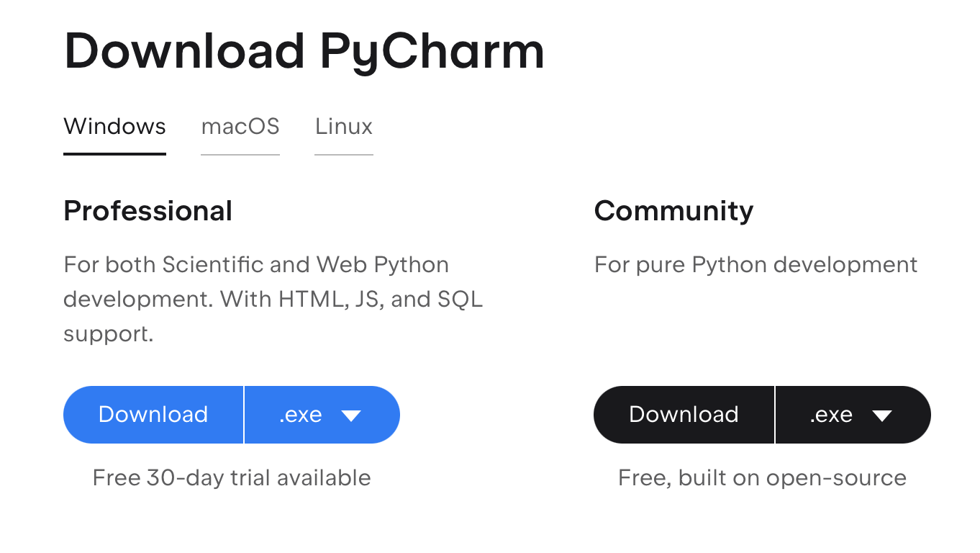The image size is (980, 553).
Task: Click the black Community Download button
Action: (684, 415)
